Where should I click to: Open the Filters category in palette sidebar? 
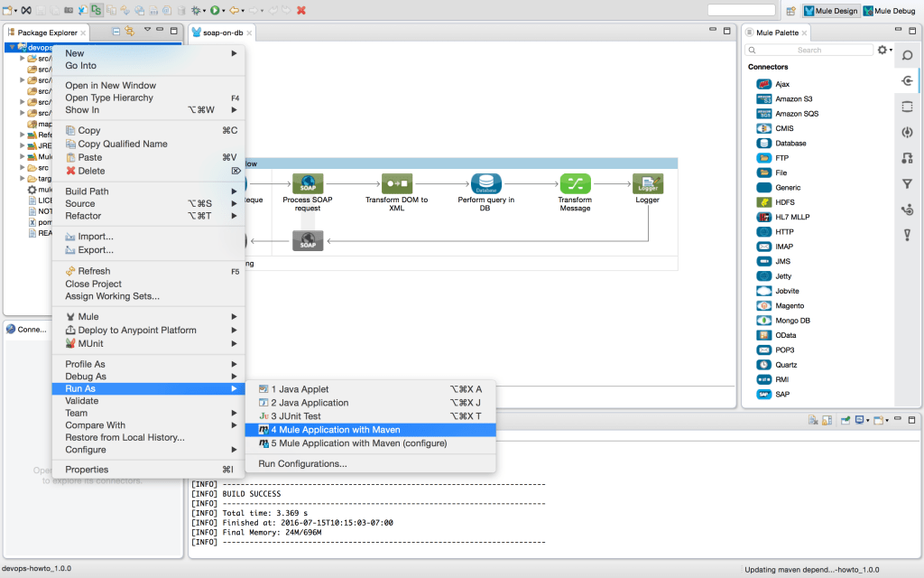pyautogui.click(x=907, y=184)
